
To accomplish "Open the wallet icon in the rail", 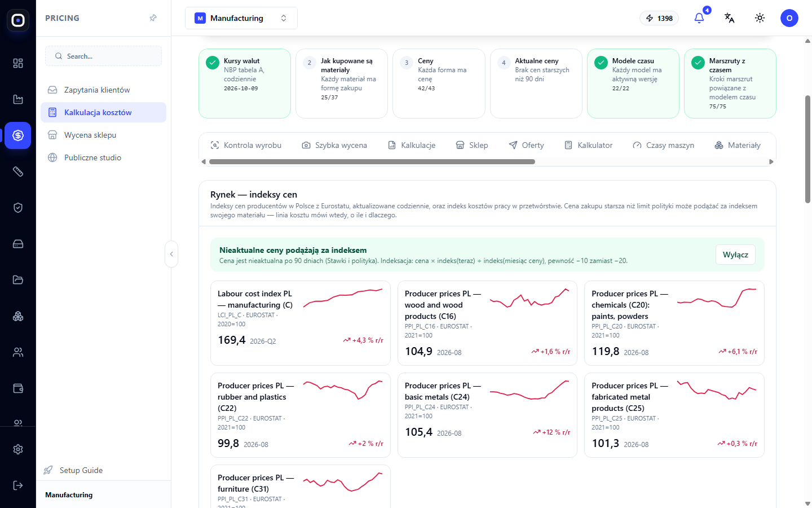I will click(x=18, y=388).
